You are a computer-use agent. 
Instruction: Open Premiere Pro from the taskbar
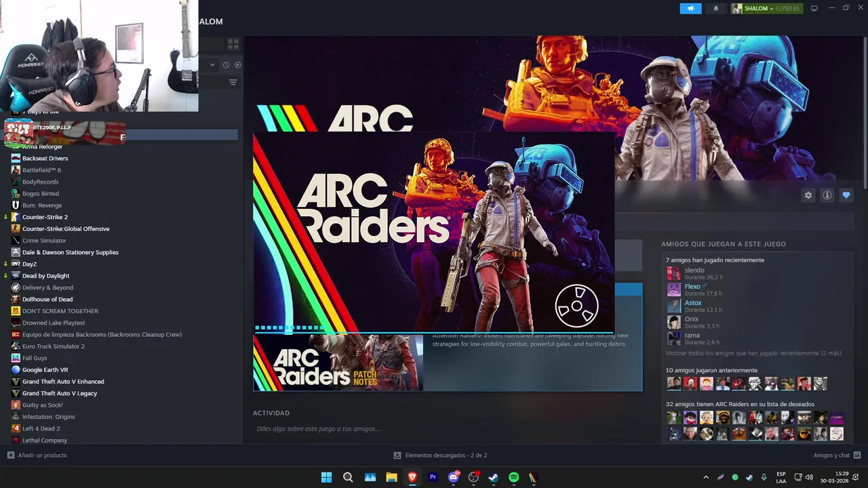(433, 477)
